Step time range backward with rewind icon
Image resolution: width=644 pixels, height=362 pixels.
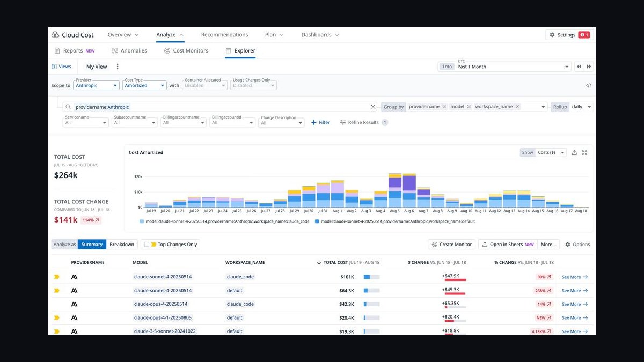coord(579,67)
